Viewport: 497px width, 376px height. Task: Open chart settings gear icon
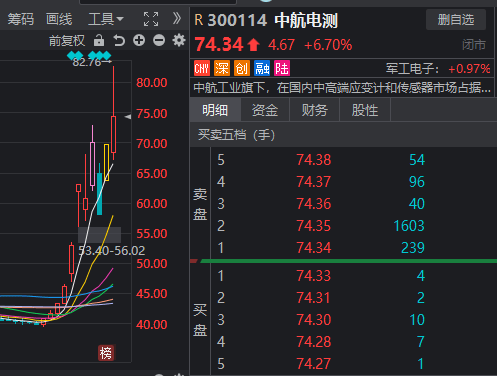pyautogui.click(x=179, y=41)
